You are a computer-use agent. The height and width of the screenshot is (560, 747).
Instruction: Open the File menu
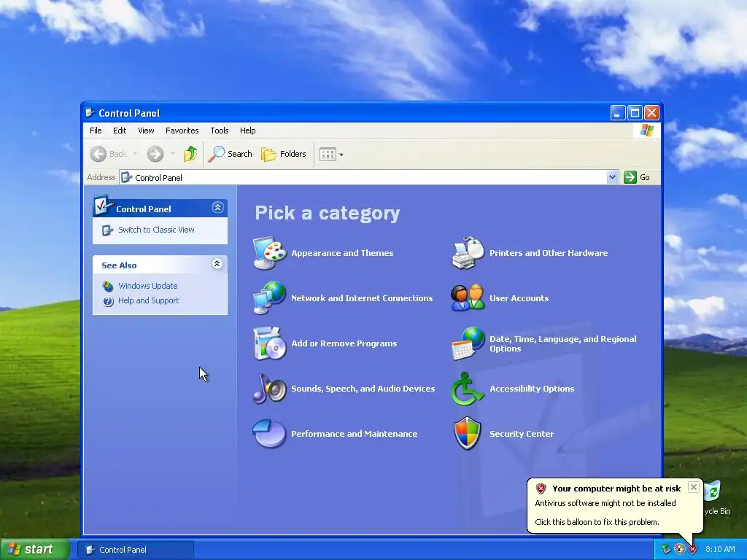[x=96, y=131]
